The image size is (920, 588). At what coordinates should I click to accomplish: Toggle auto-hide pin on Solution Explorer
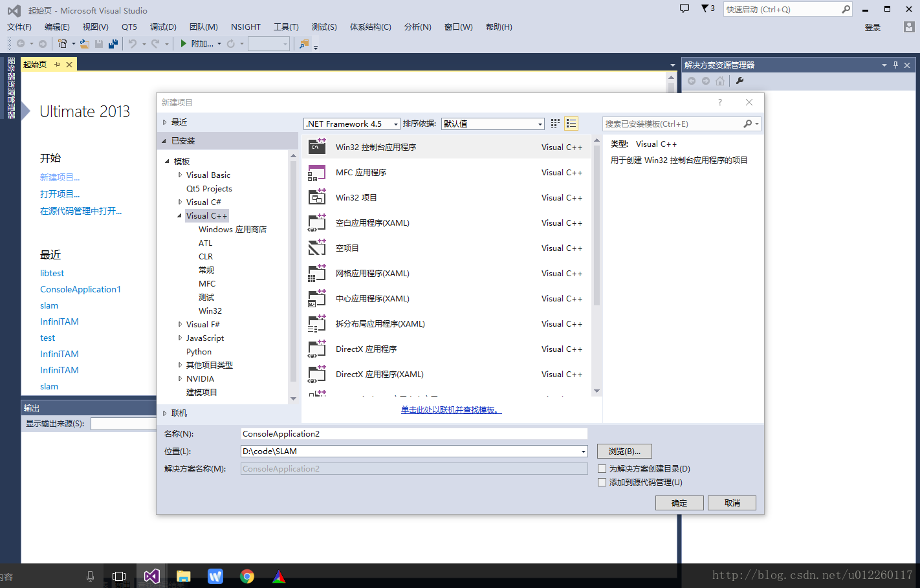click(895, 65)
